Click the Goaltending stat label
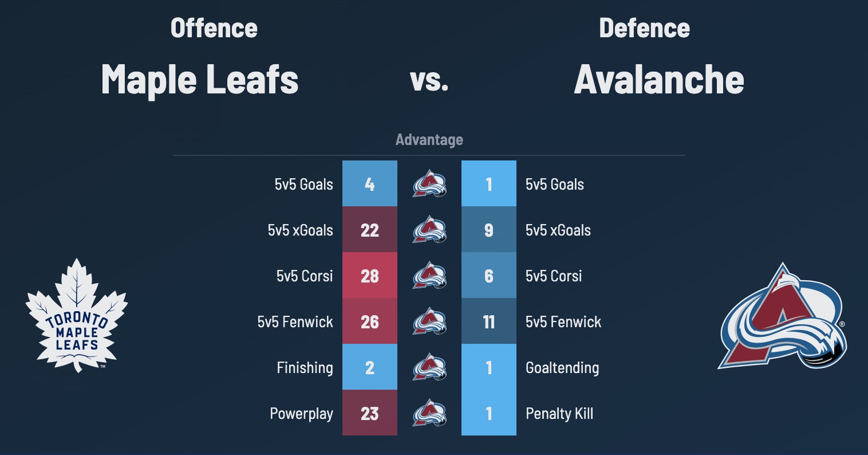Screen dimensions: 868x455 [x=562, y=368]
